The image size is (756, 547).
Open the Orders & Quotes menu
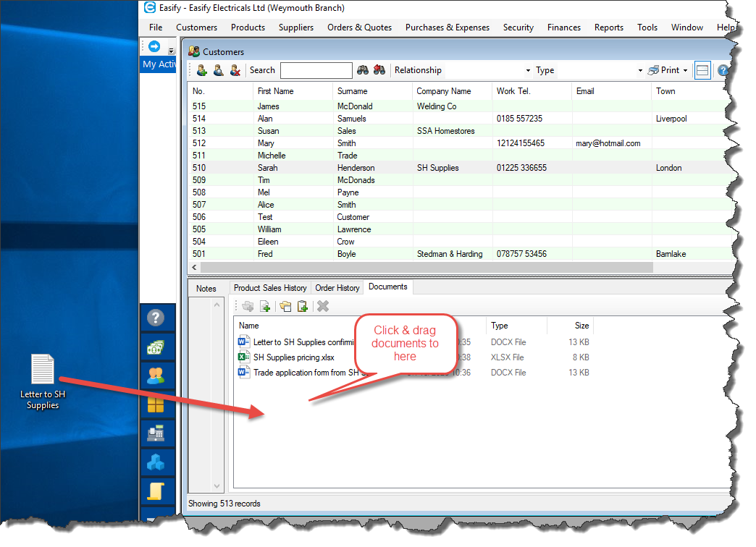pos(359,27)
